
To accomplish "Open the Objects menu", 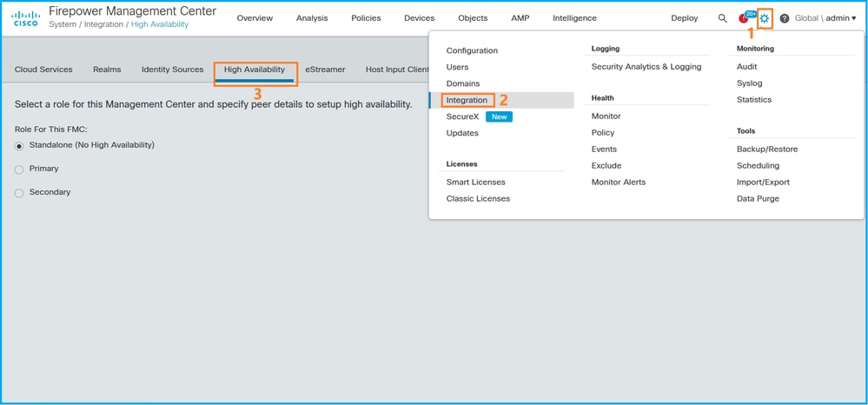I will click(473, 18).
